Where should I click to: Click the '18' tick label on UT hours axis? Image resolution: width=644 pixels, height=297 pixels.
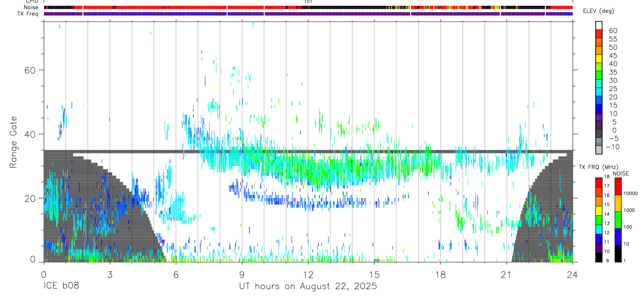click(x=440, y=274)
